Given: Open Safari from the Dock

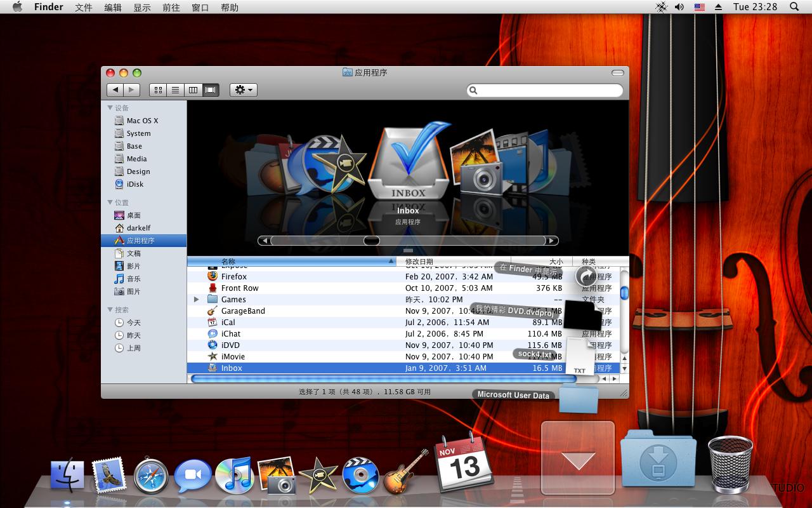Looking at the screenshot, I should (x=152, y=476).
